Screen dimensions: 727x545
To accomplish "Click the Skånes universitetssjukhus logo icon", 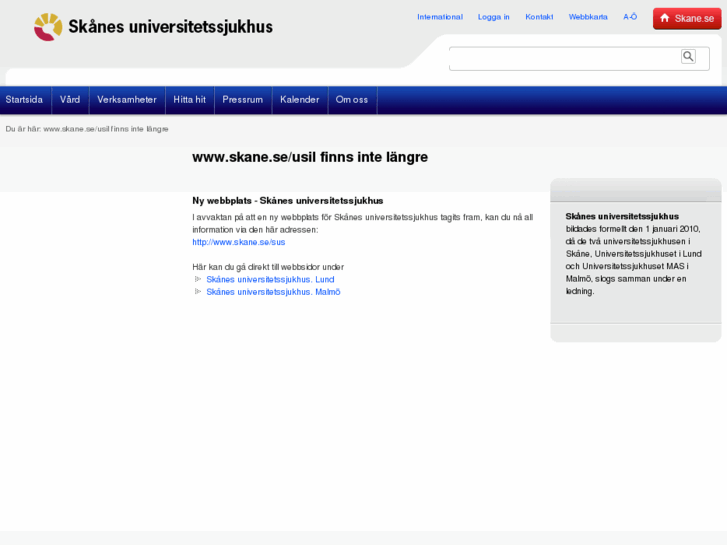I will 48,27.
